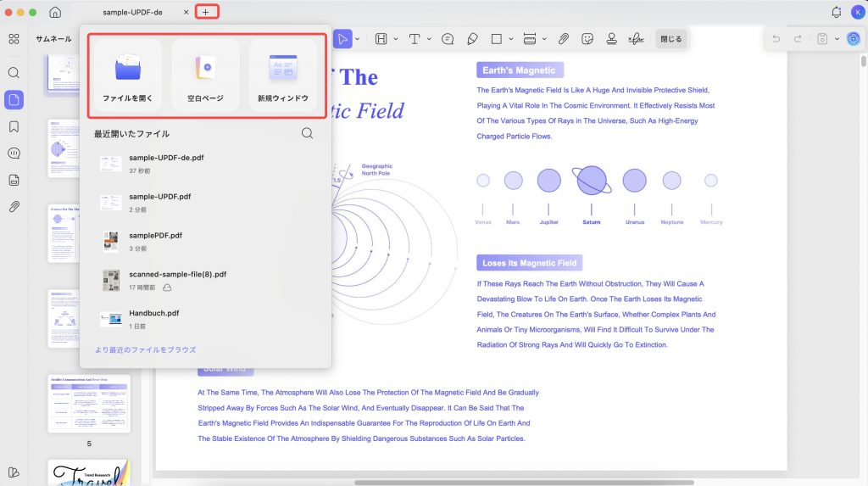Open the UPDF AI assistant icon
The width and height of the screenshot is (868, 486).
(853, 39)
